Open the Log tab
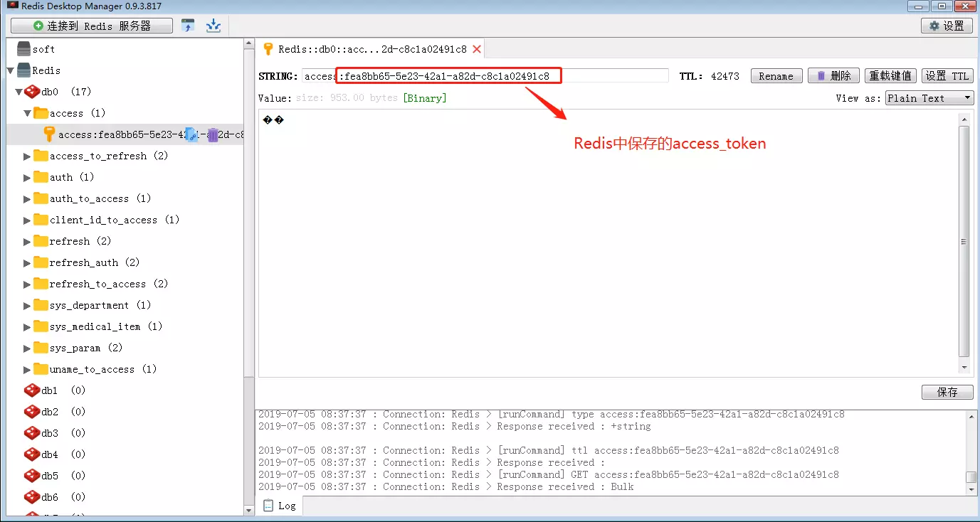This screenshot has height=522, width=980. [x=279, y=506]
